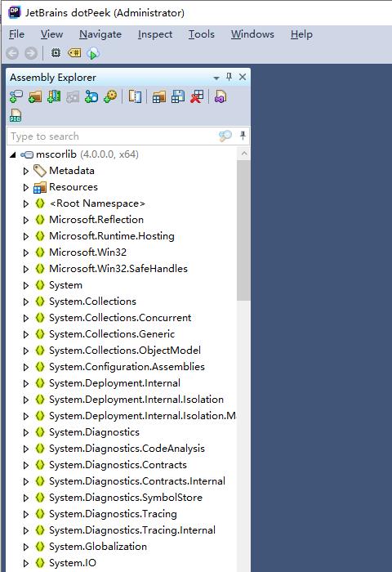Expand the System.Collections.Generic namespace
392x572 pixels.
25,334
